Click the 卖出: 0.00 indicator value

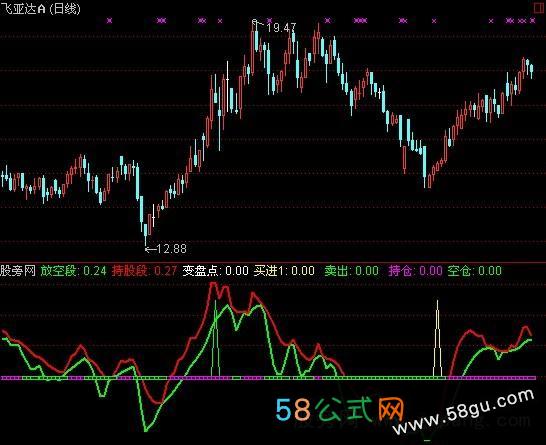351,271
